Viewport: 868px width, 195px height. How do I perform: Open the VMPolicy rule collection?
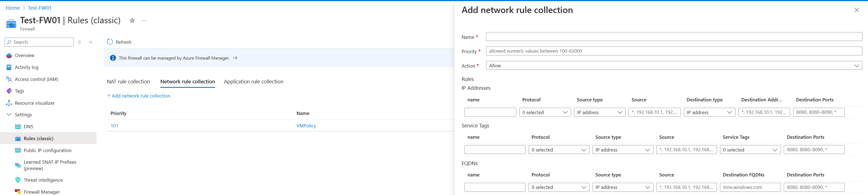coord(306,126)
